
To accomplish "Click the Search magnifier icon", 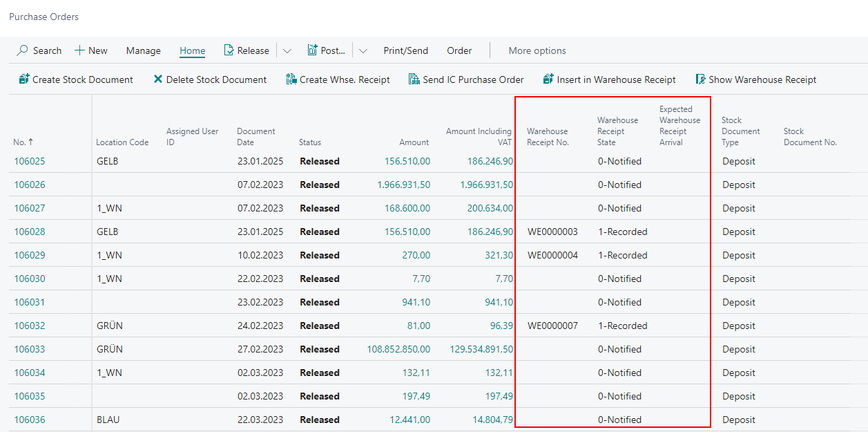I will coord(23,50).
